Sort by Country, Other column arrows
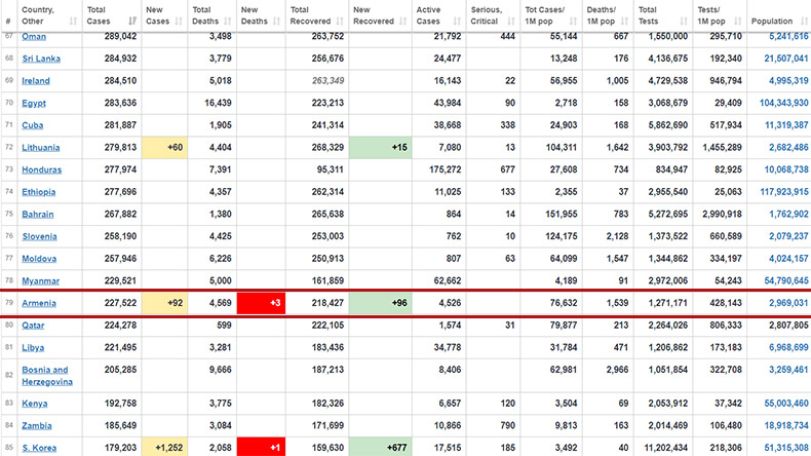This screenshot has width=811, height=456. click(73, 21)
